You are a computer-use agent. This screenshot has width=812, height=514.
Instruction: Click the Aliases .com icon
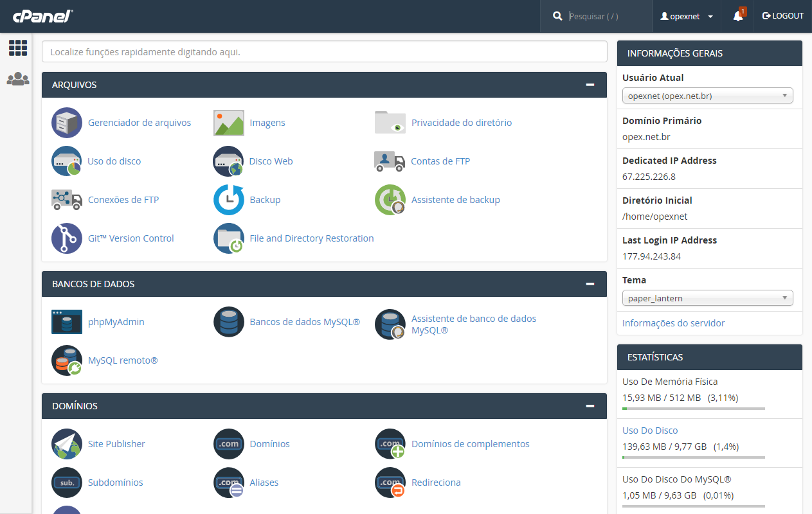[229, 483]
